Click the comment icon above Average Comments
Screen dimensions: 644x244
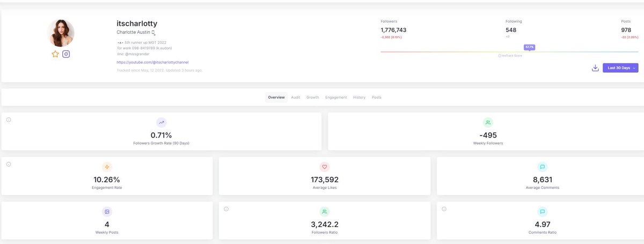click(543, 167)
